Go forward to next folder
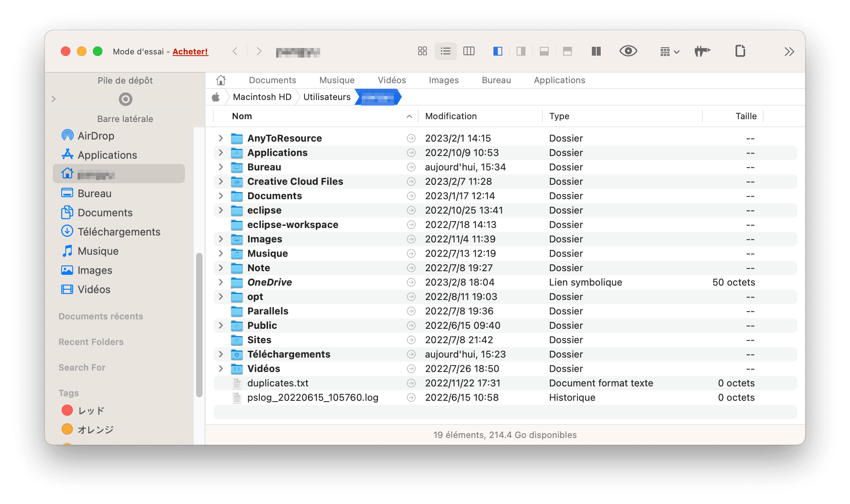 pos(259,51)
